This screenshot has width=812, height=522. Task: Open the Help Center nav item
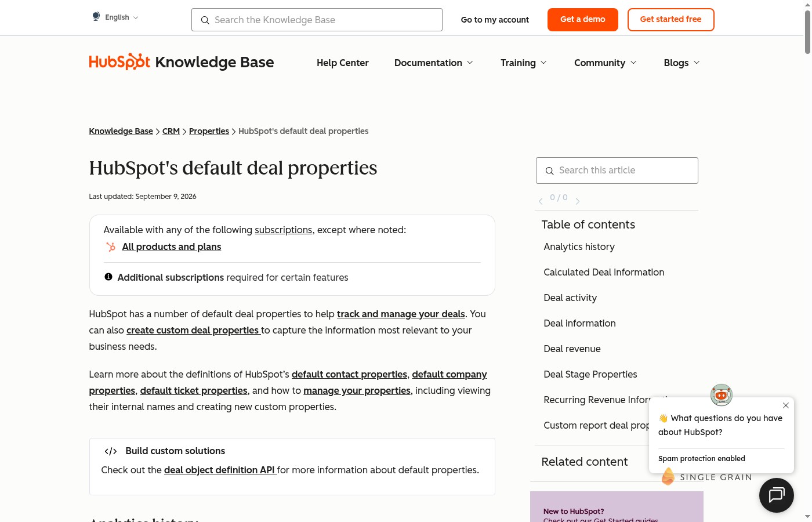tap(343, 63)
